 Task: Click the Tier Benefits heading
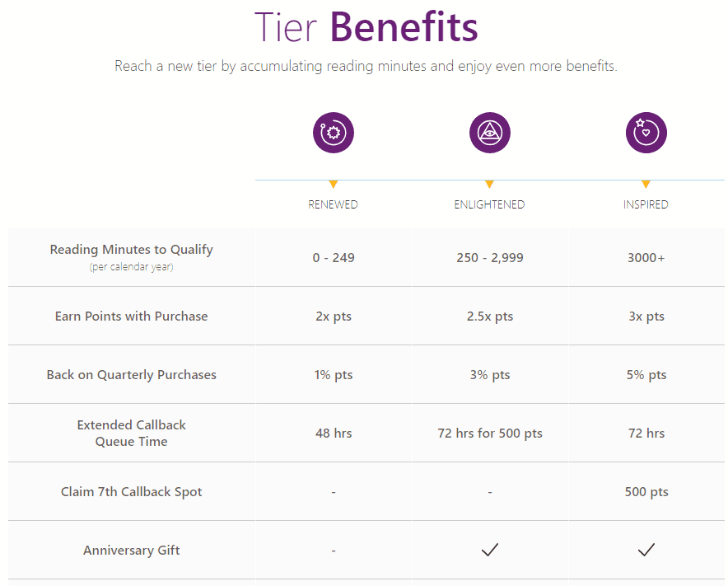pyautogui.click(x=366, y=27)
